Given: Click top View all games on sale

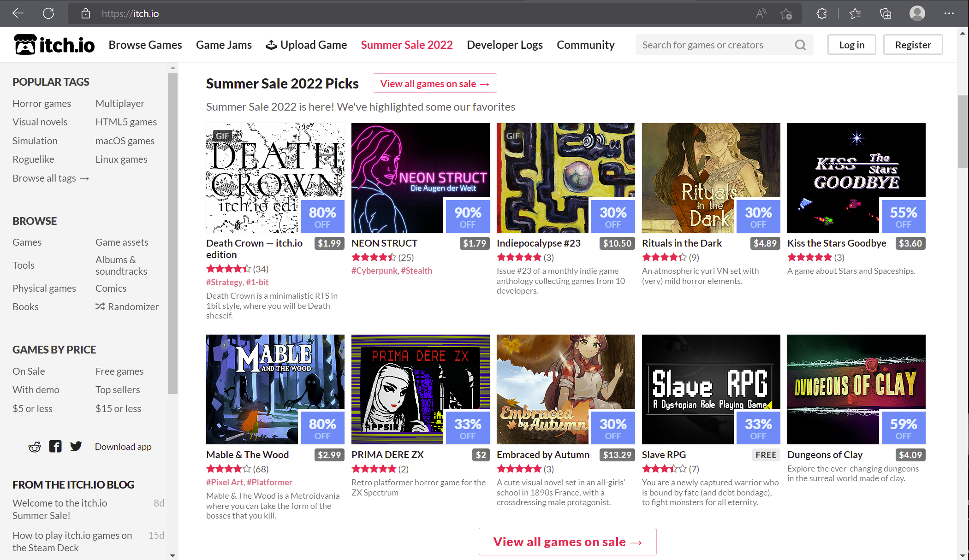Looking at the screenshot, I should point(434,83).
